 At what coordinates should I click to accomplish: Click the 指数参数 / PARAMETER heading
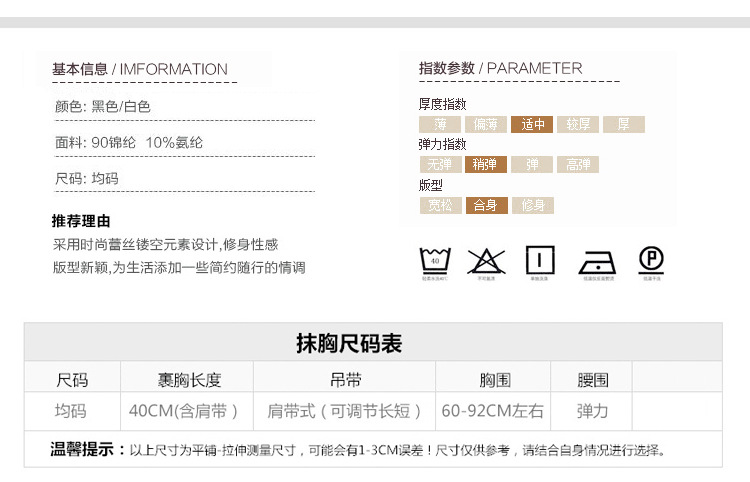click(x=500, y=68)
